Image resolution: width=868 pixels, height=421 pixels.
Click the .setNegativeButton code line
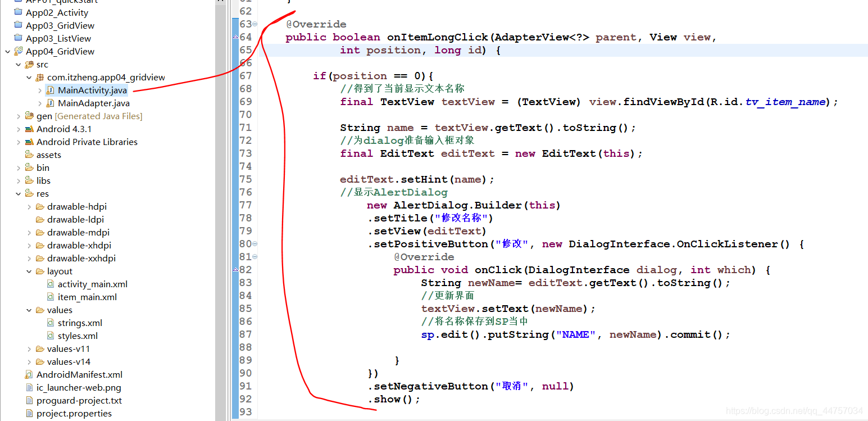point(471,386)
